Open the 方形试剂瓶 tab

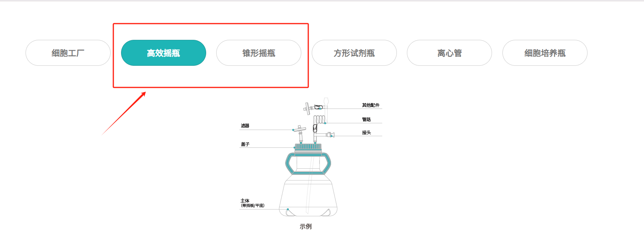[354, 53]
